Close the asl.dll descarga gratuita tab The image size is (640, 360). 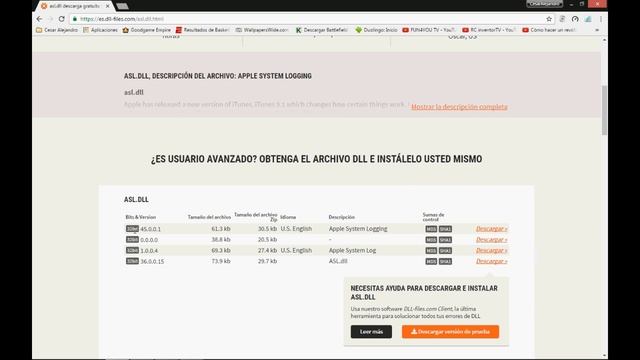click(x=108, y=6)
